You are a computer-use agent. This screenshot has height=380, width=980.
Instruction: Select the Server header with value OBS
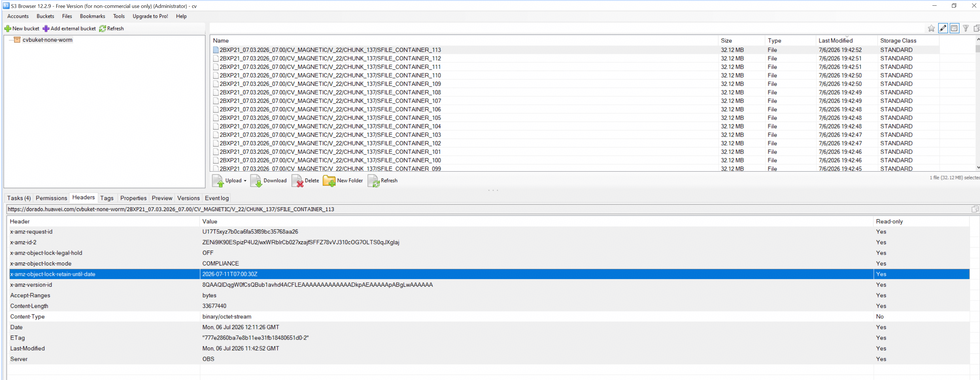point(489,359)
